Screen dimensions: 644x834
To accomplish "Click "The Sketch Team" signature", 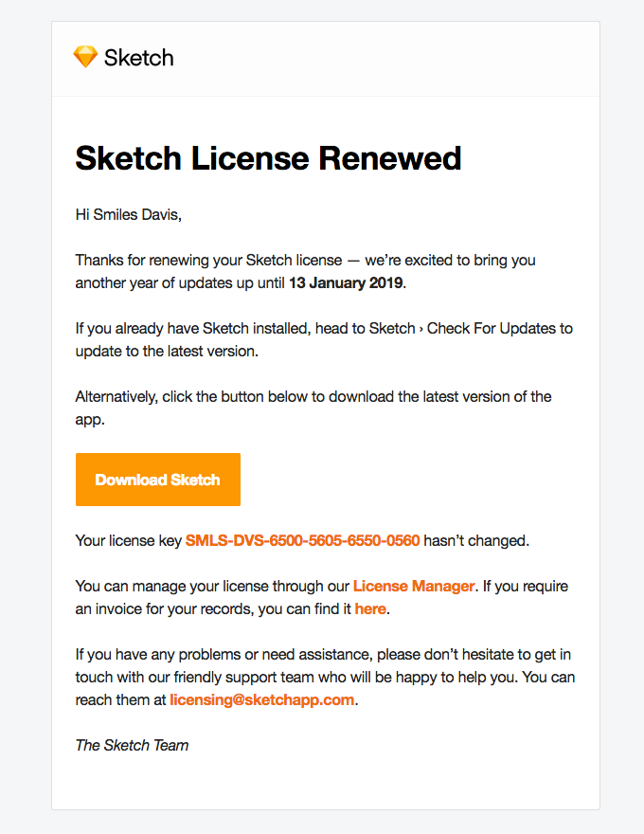I will 132,745.
